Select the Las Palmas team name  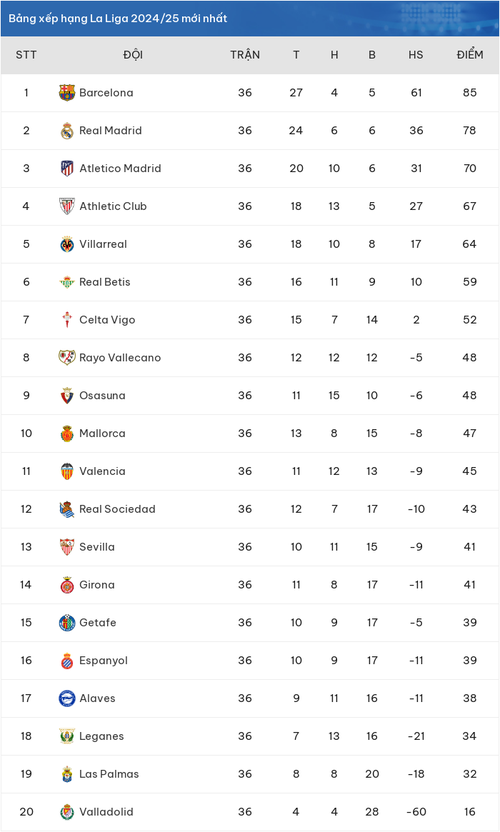[109, 774]
